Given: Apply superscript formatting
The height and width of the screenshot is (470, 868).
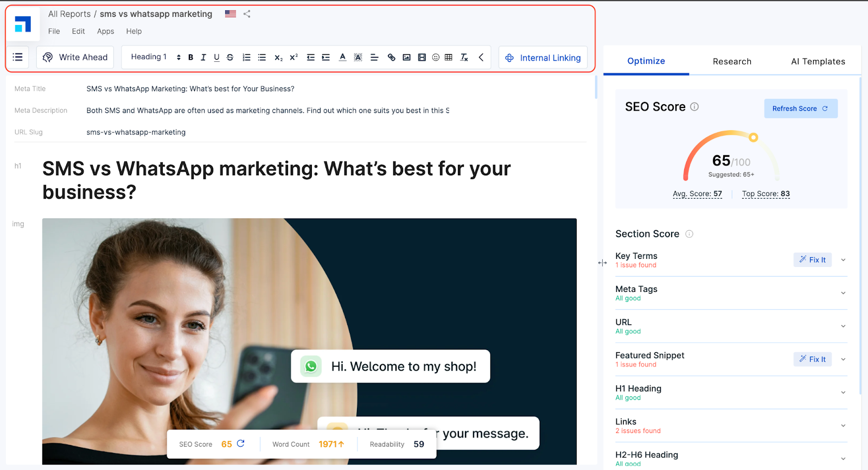Looking at the screenshot, I should (293, 58).
